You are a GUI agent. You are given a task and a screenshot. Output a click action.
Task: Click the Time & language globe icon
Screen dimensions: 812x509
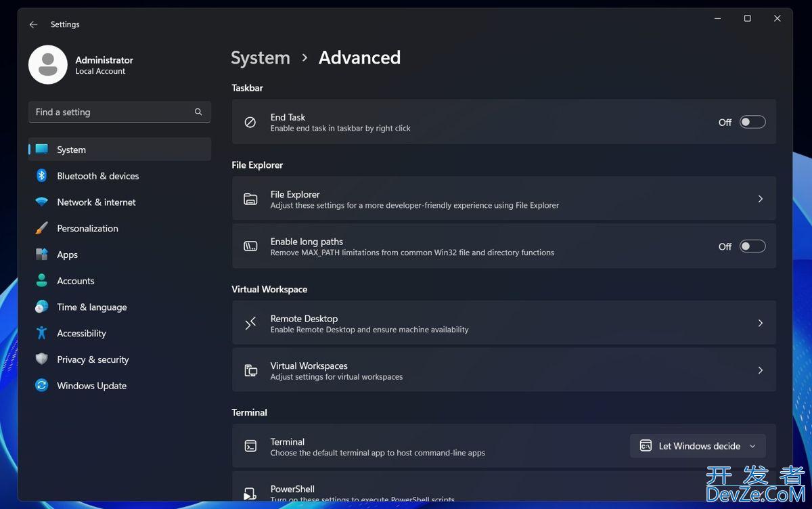point(41,307)
